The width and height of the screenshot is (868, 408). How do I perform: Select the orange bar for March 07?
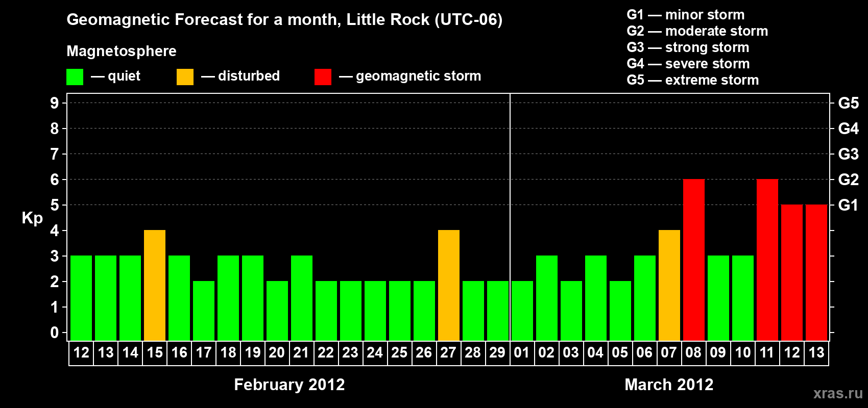point(669,285)
